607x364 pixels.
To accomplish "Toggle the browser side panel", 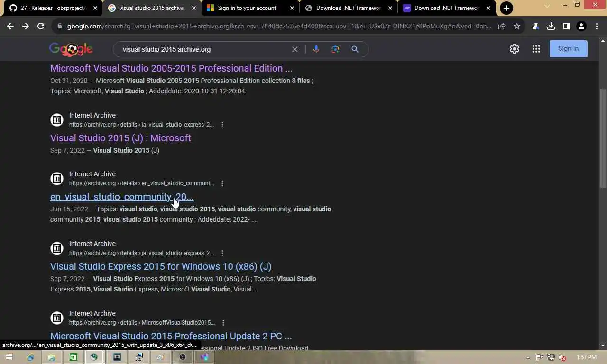I will pos(566,26).
